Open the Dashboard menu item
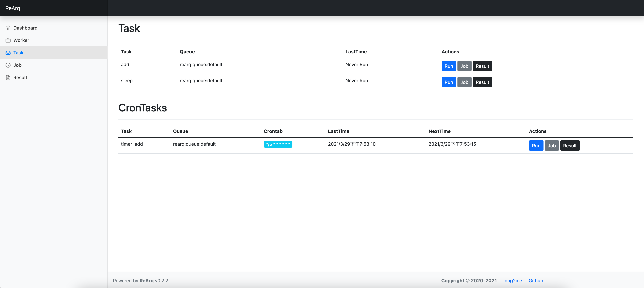 (x=25, y=28)
